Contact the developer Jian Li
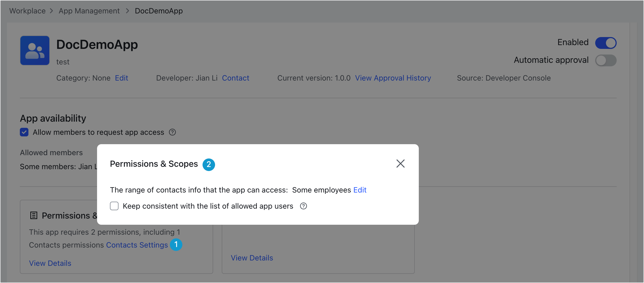 point(235,78)
